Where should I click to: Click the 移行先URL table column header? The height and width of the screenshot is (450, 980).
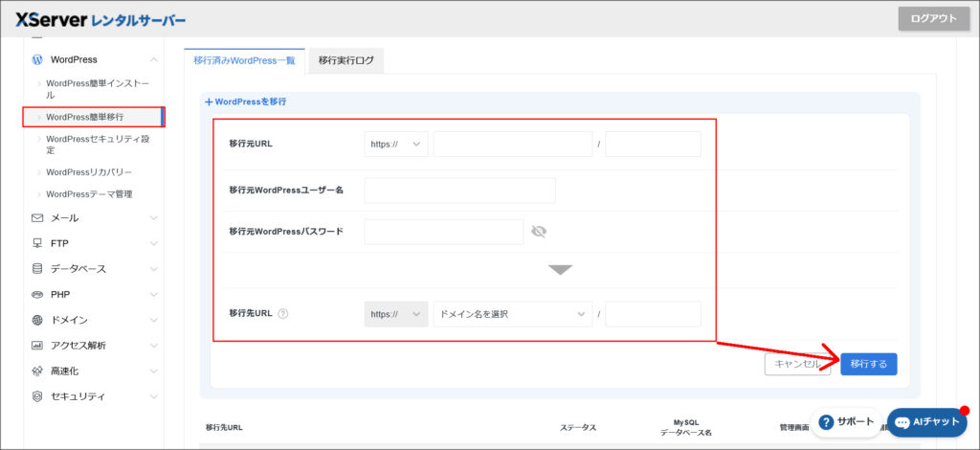[224, 428]
